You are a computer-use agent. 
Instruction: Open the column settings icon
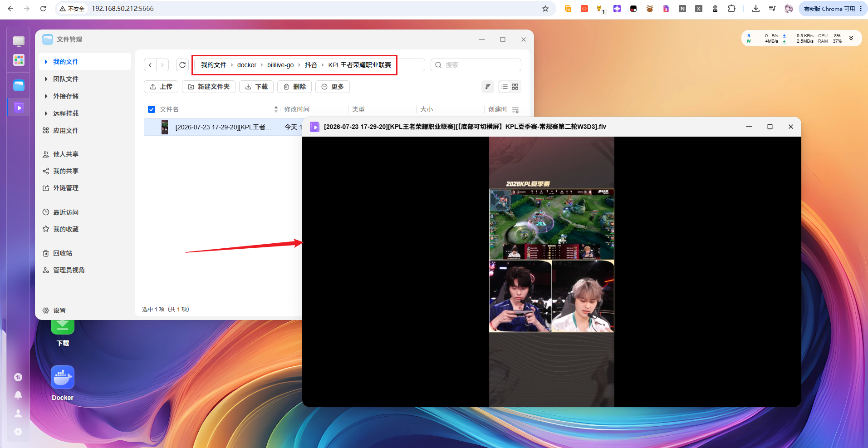(515, 110)
